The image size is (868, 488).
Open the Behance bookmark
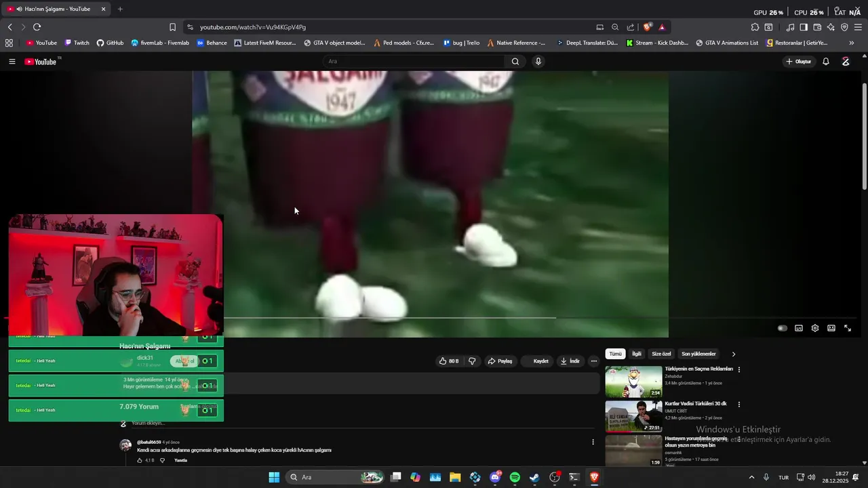[x=212, y=43]
